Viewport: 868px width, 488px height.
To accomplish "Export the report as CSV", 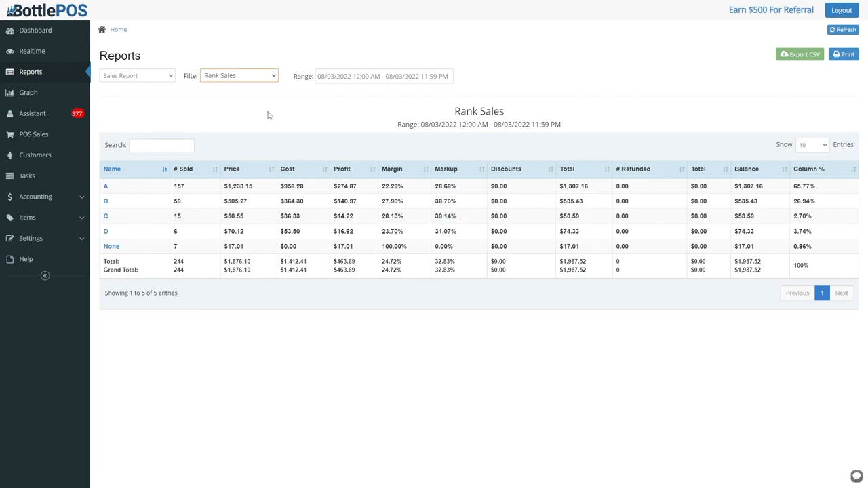I will pyautogui.click(x=800, y=54).
